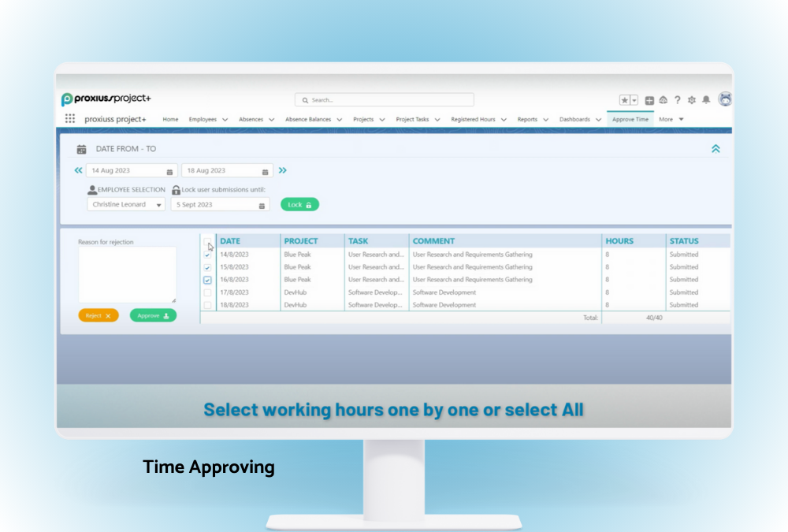Go to next week with right double arrow
The height and width of the screenshot is (532, 788).
coord(282,170)
